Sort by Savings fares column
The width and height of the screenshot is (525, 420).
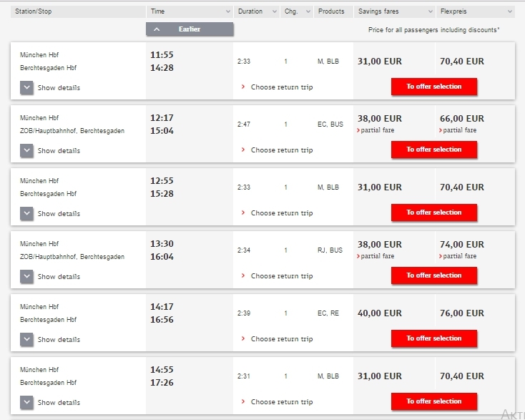396,11
